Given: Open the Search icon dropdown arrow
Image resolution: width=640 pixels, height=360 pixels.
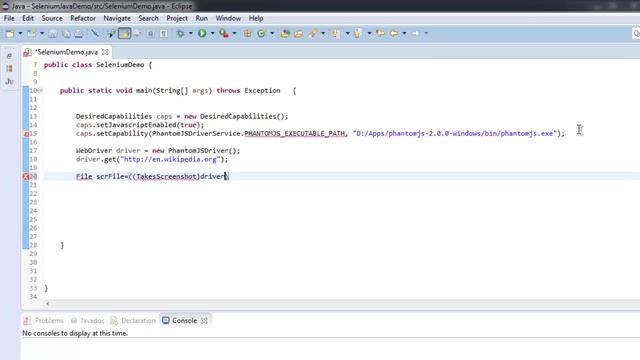Looking at the screenshot, I should (323, 33).
